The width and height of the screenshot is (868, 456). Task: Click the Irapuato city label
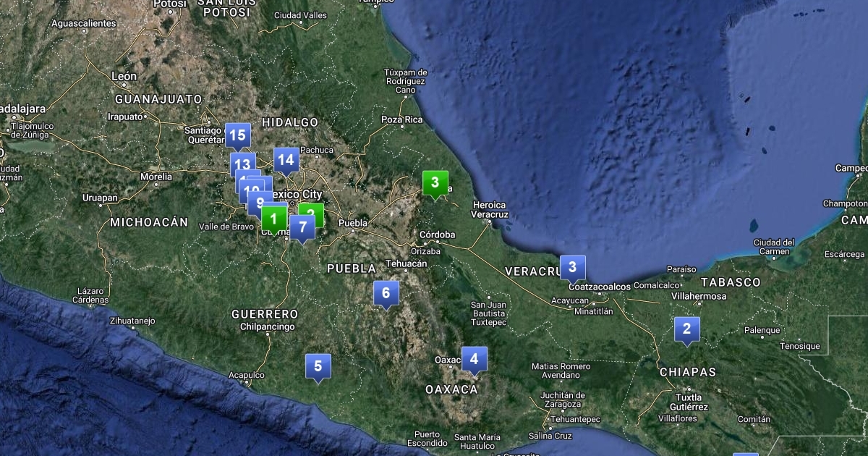[126, 116]
